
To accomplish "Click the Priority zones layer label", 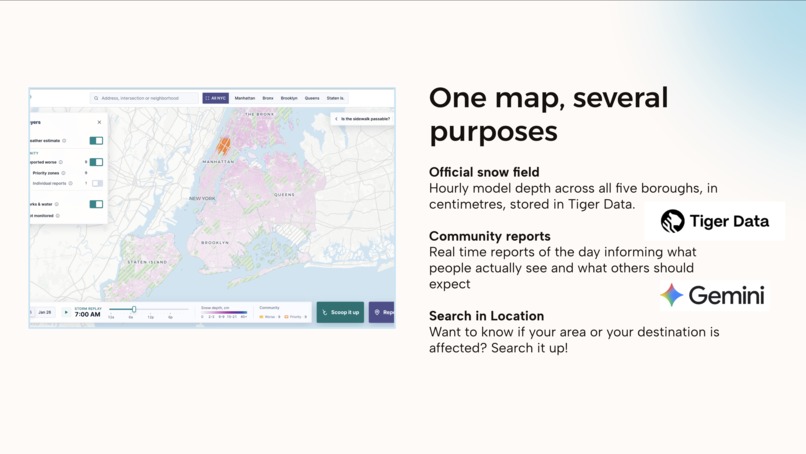I will point(46,173).
